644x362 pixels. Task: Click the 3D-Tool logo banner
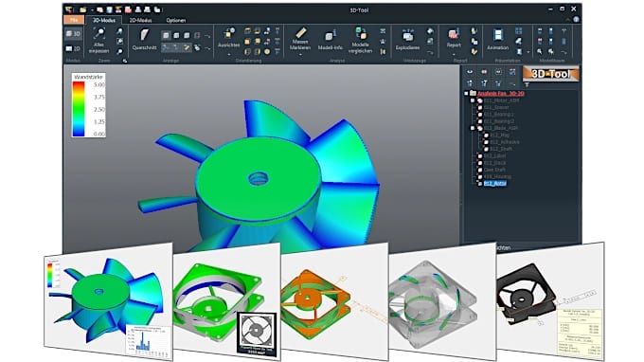click(x=551, y=74)
